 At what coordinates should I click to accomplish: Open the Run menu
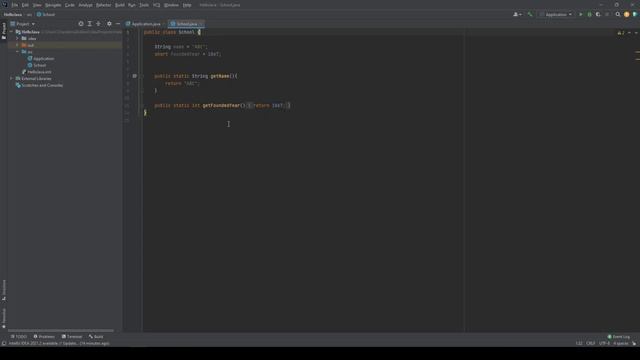point(131,5)
